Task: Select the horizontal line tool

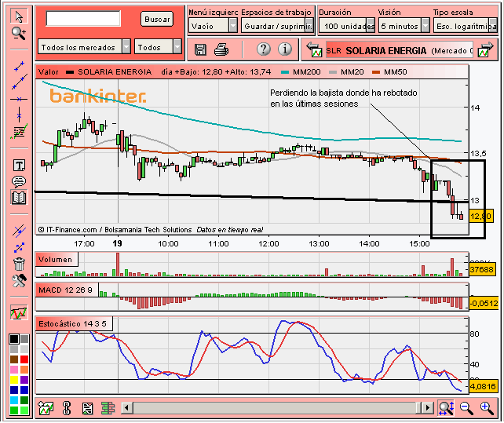Action: tap(19, 100)
